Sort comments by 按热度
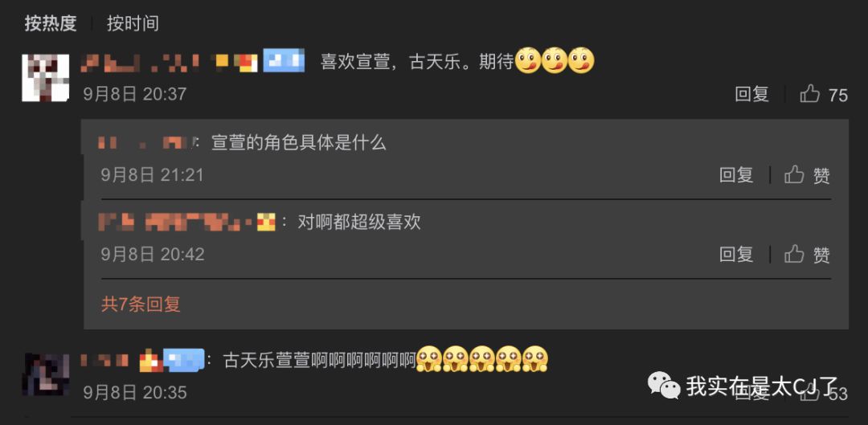868x425 pixels. click(51, 23)
